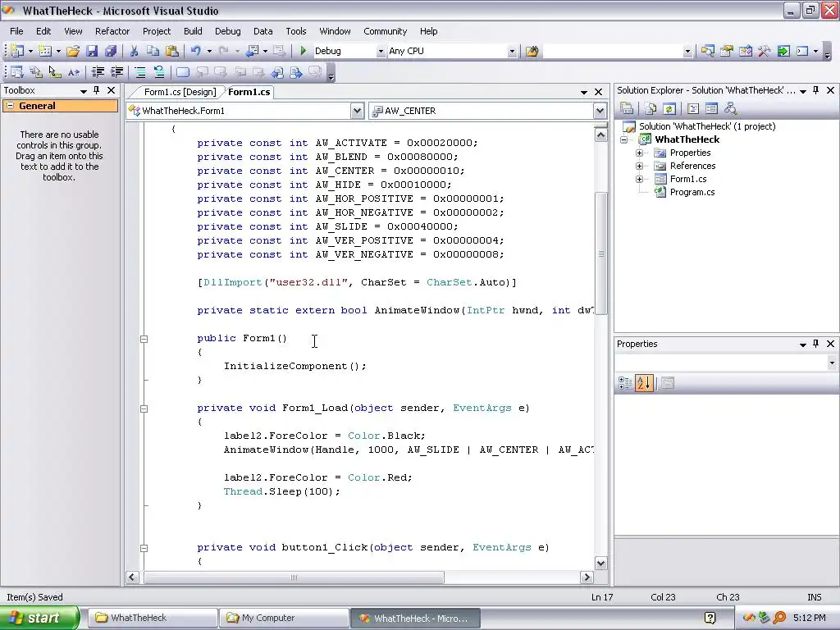Open the Debug menu
This screenshot has width=840, height=630.
coord(228,31)
